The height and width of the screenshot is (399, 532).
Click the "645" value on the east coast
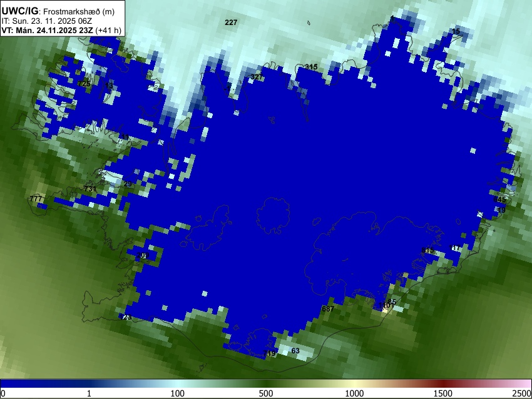click(x=499, y=199)
